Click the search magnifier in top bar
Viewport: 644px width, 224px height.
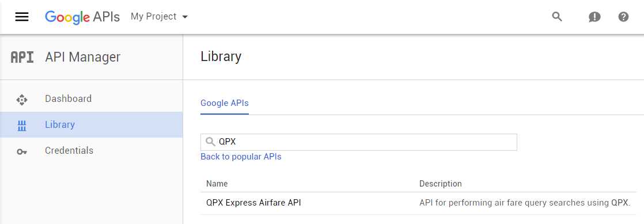557,17
